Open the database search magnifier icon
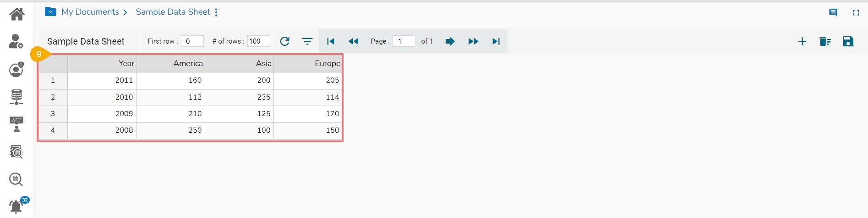 coord(16,179)
